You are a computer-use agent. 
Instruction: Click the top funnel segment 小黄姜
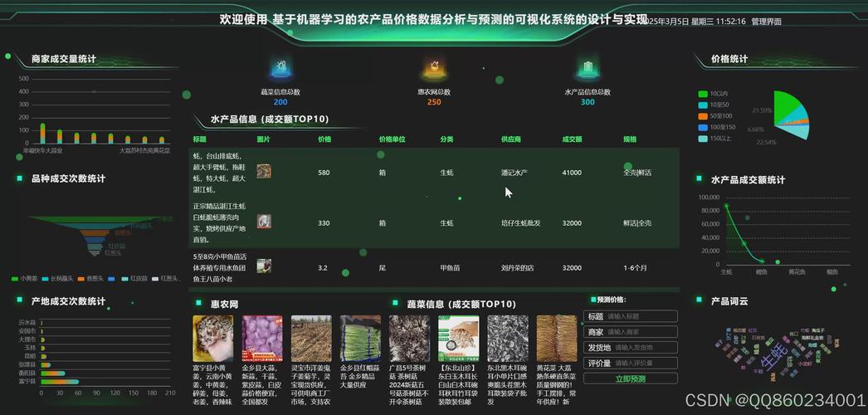(x=94, y=220)
